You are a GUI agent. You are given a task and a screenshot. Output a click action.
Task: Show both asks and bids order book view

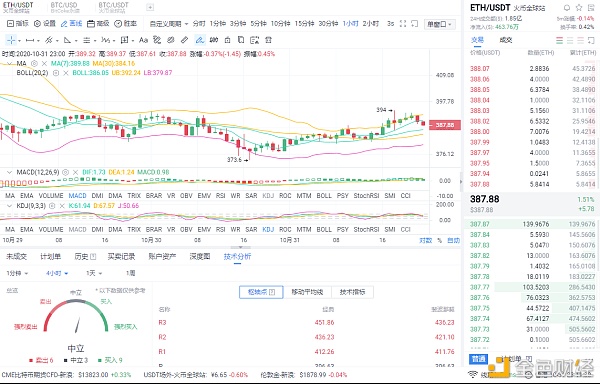click(559, 40)
